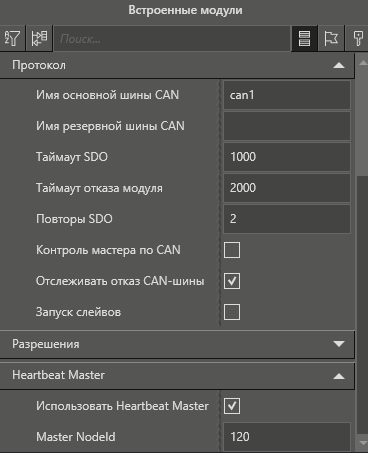This screenshot has width=368, height=453.
Task: Click the scrollbar up arrow
Action: (x=362, y=63)
